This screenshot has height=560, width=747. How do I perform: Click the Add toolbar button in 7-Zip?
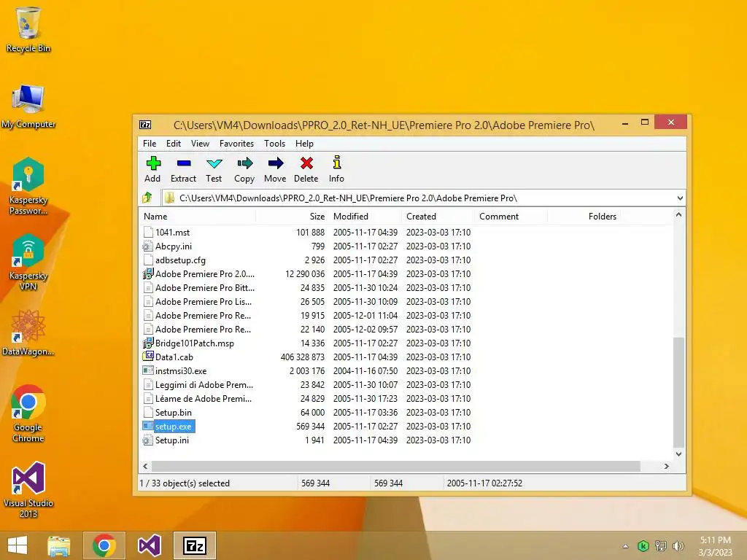(x=152, y=169)
